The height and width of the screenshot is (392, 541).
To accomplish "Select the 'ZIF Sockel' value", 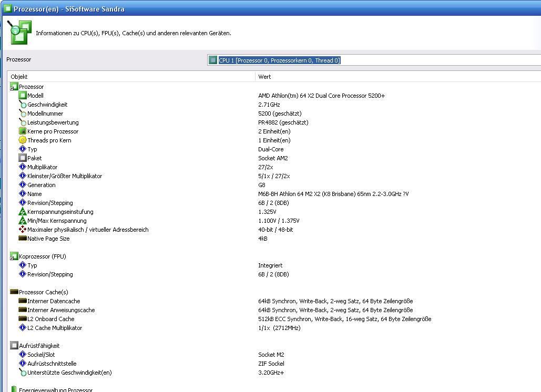I will (271, 364).
